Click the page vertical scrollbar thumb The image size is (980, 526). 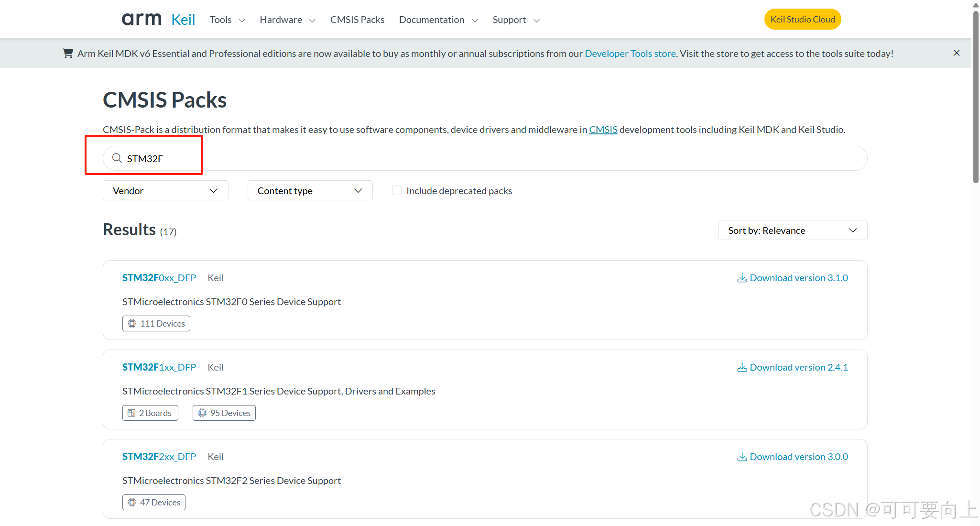click(976, 97)
